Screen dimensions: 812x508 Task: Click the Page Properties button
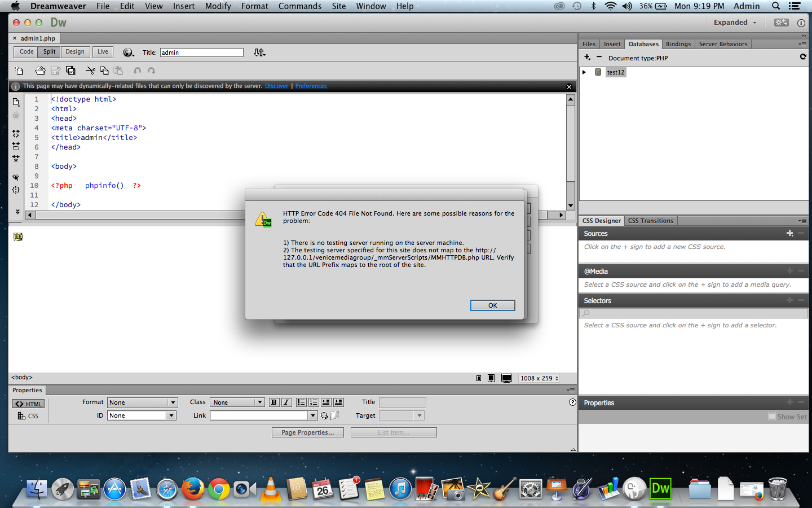pyautogui.click(x=308, y=432)
